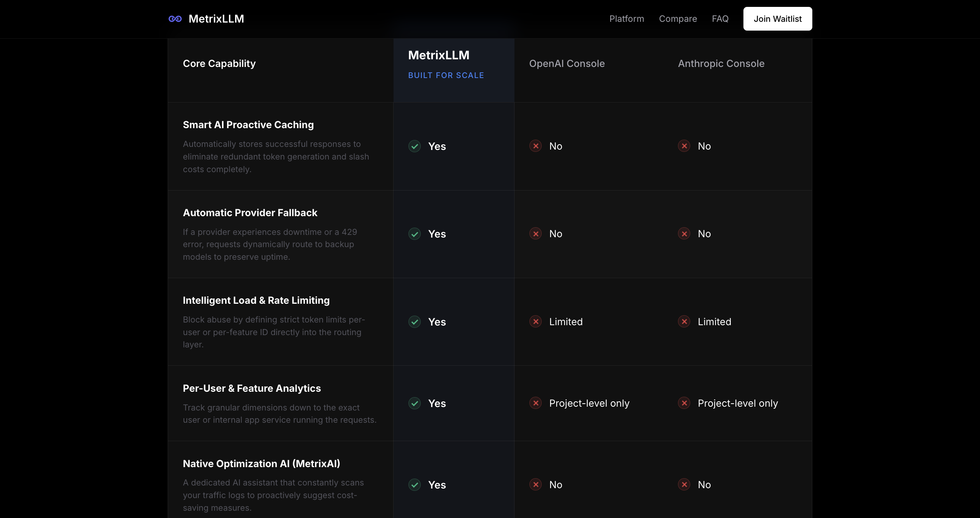Click OpenAI's No in the Smart AI Caching row
Image resolution: width=980 pixels, height=518 pixels.
click(x=555, y=146)
